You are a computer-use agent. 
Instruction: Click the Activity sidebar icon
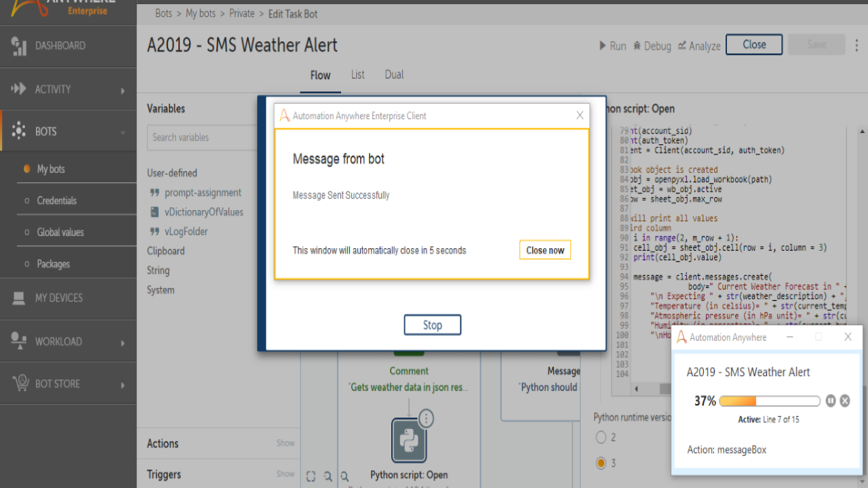click(x=18, y=89)
